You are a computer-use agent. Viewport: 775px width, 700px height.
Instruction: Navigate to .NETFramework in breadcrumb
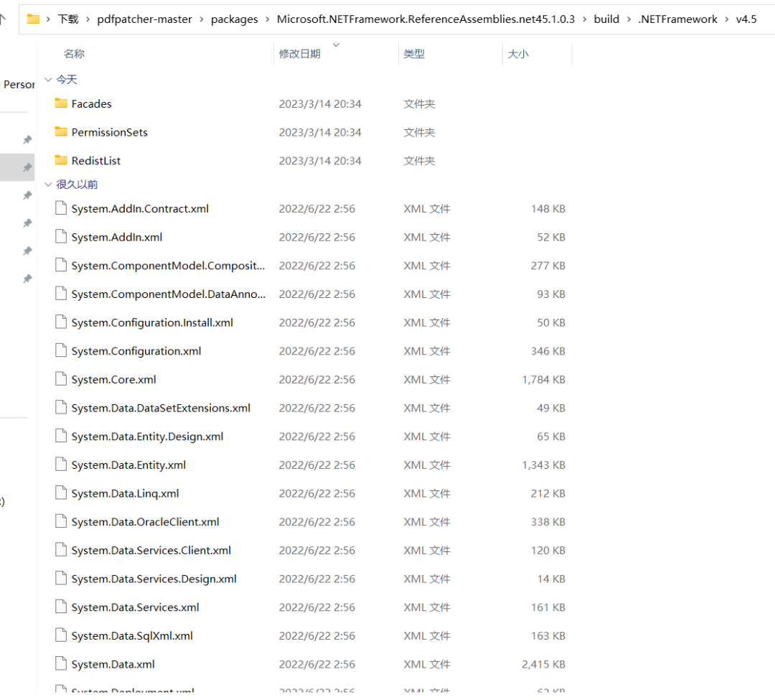tap(677, 19)
